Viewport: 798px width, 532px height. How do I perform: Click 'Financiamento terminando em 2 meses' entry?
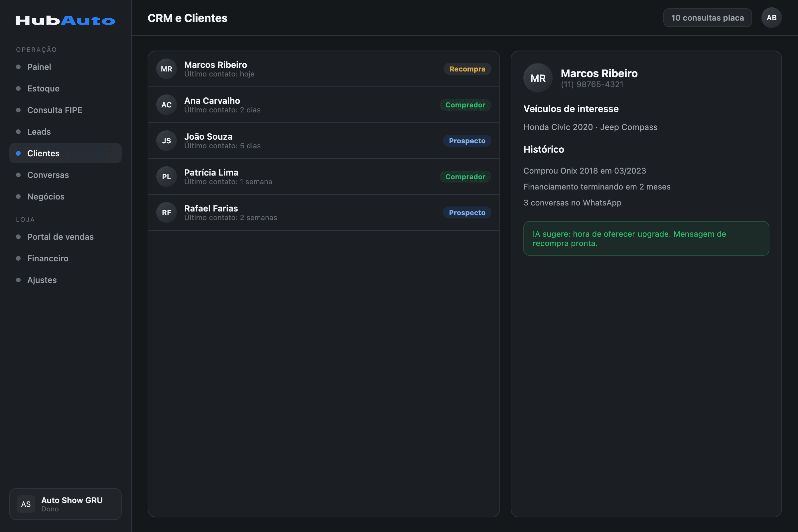tap(597, 187)
